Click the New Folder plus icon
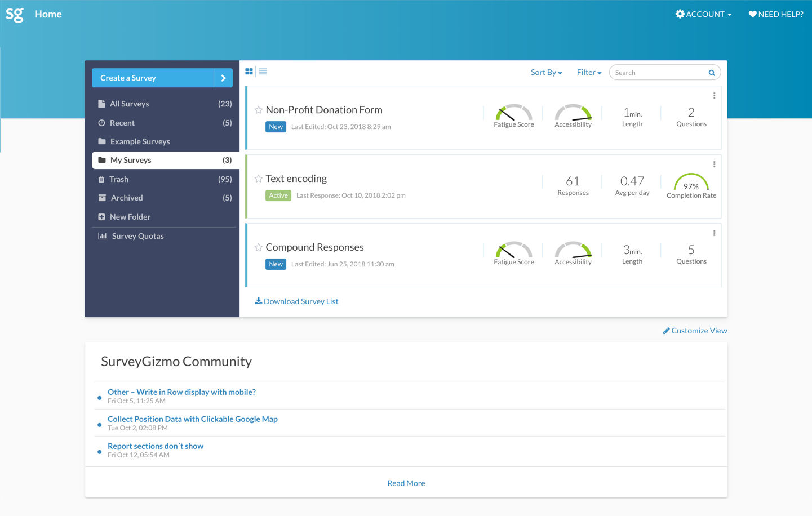 [101, 217]
